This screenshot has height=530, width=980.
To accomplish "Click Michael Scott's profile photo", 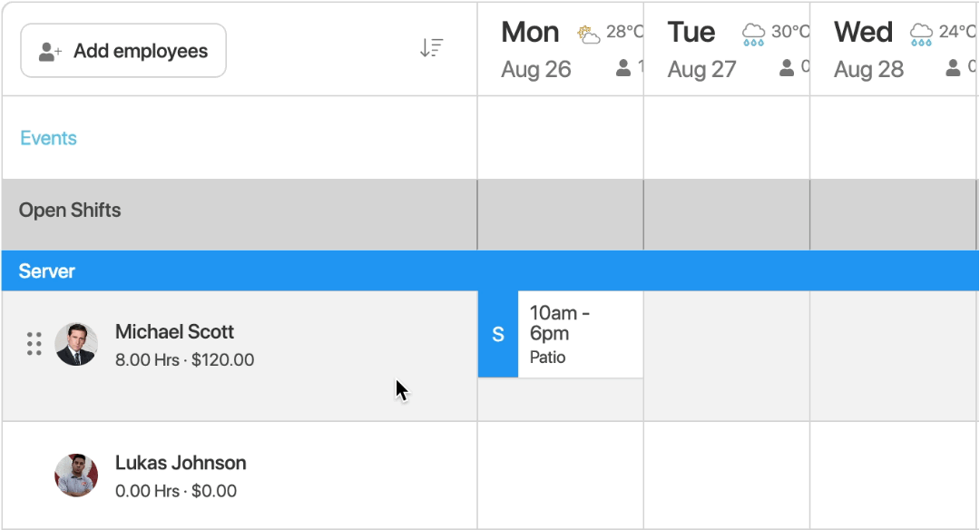I will point(77,343).
